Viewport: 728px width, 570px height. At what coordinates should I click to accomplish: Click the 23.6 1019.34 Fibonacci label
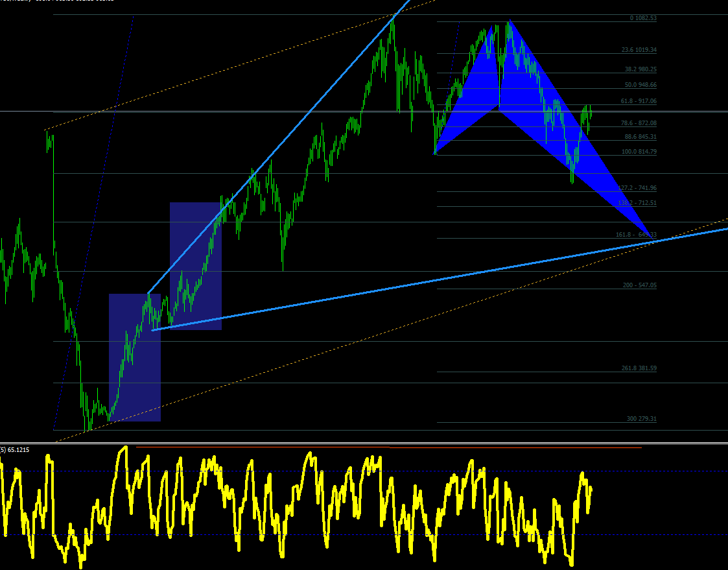(x=639, y=50)
